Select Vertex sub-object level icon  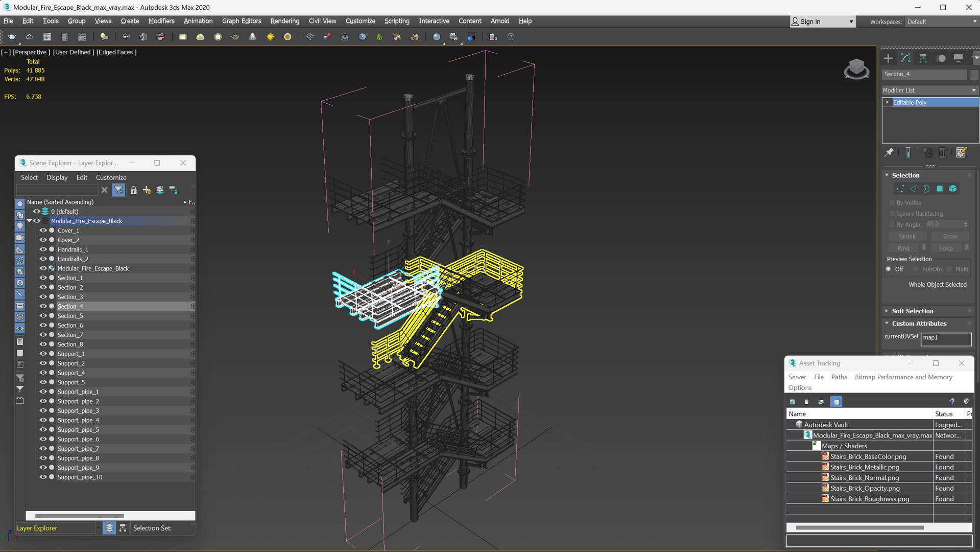pos(900,189)
